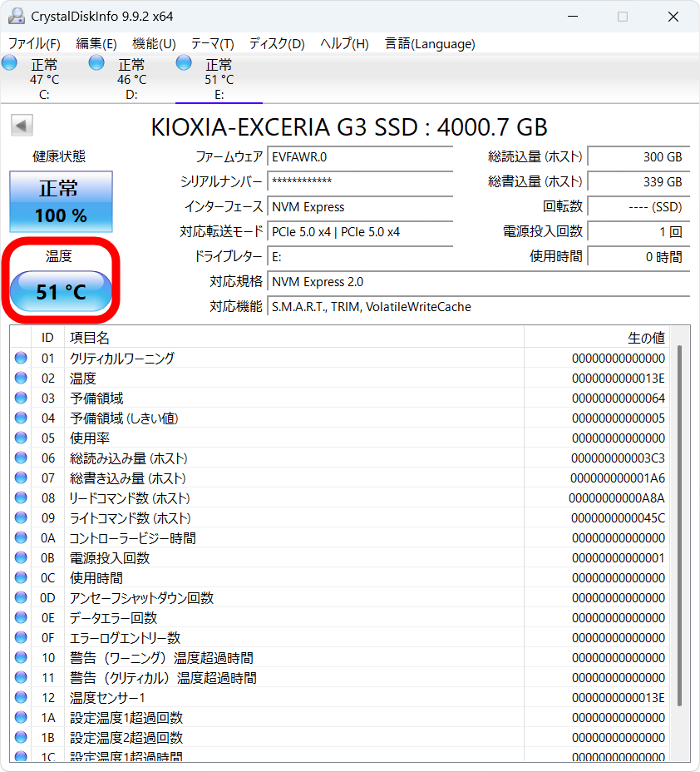Open the ヘルプ(H) menu
Screen dimensions: 700x772
click(344, 44)
